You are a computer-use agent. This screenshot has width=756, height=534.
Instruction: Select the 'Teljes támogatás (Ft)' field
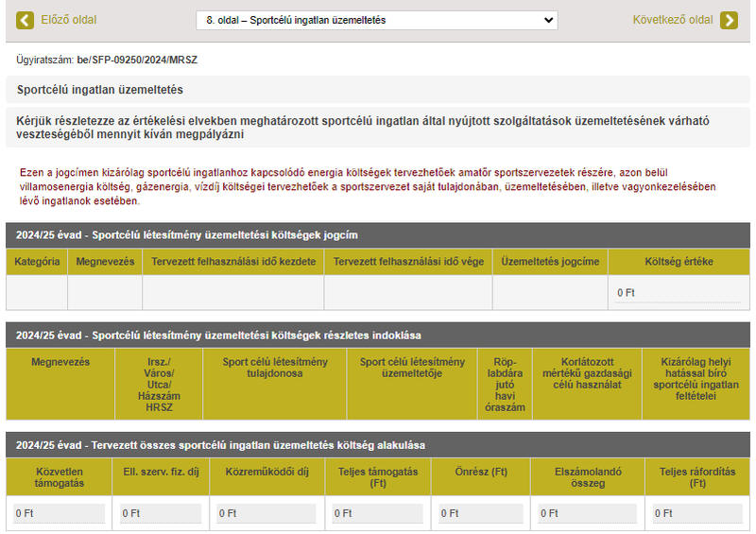click(378, 513)
